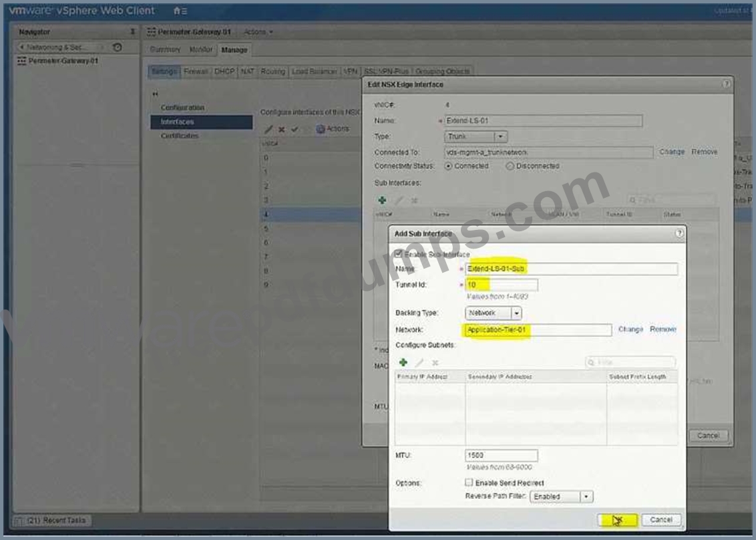
Task: Select vNIC row 0 in interfaces list
Action: [x=311, y=158]
